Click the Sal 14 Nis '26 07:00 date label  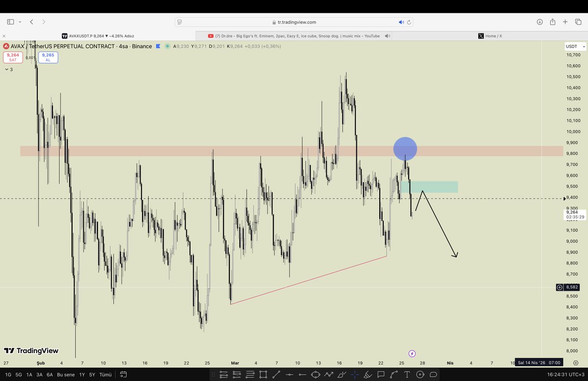coord(539,363)
